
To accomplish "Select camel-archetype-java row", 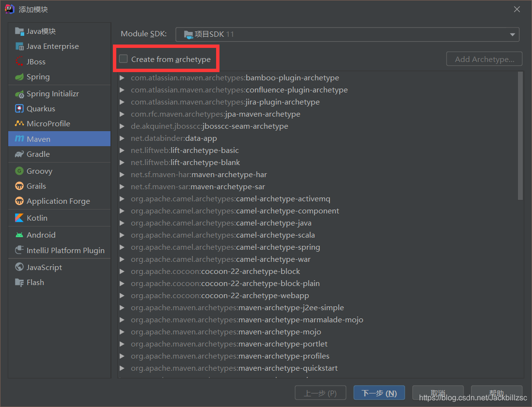I will [317, 223].
